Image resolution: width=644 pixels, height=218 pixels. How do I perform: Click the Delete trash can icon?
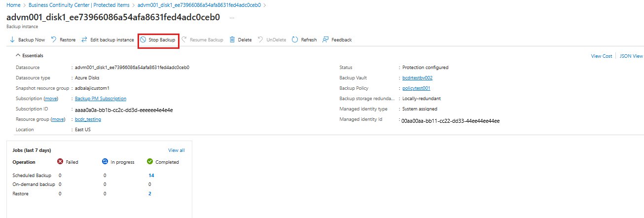click(x=232, y=39)
